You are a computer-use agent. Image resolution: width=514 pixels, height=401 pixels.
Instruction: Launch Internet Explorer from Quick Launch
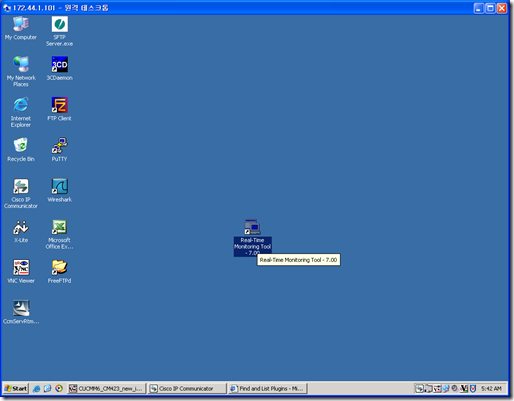[37, 388]
